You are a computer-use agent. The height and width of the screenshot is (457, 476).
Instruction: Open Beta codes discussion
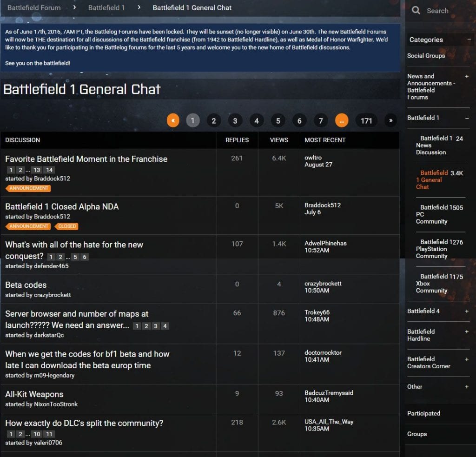pos(26,285)
